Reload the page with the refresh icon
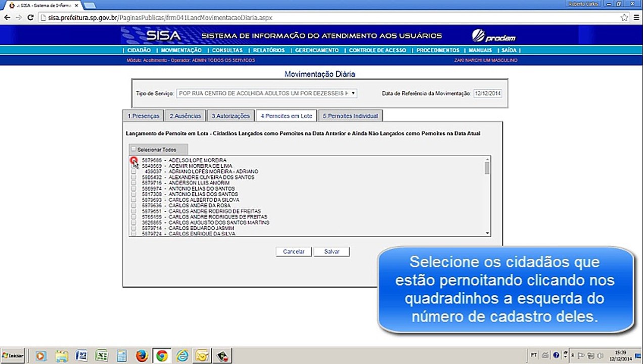The image size is (643, 364). tap(30, 17)
